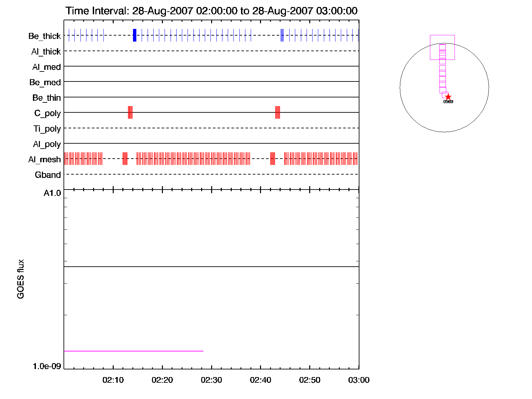
Task: Select the Ti_poly filter label
Action: pyautogui.click(x=47, y=129)
